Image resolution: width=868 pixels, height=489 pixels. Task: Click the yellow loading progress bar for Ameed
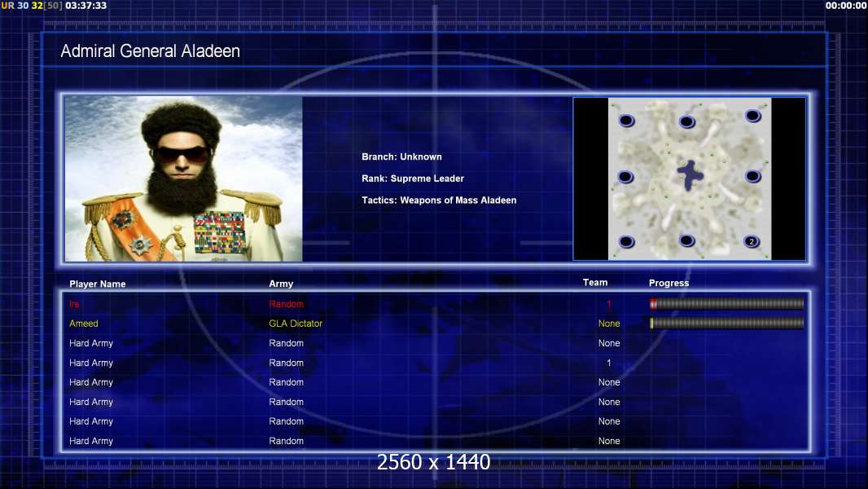click(x=726, y=324)
